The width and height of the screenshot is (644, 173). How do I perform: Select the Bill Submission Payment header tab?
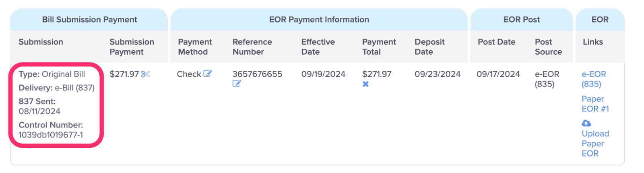point(89,20)
